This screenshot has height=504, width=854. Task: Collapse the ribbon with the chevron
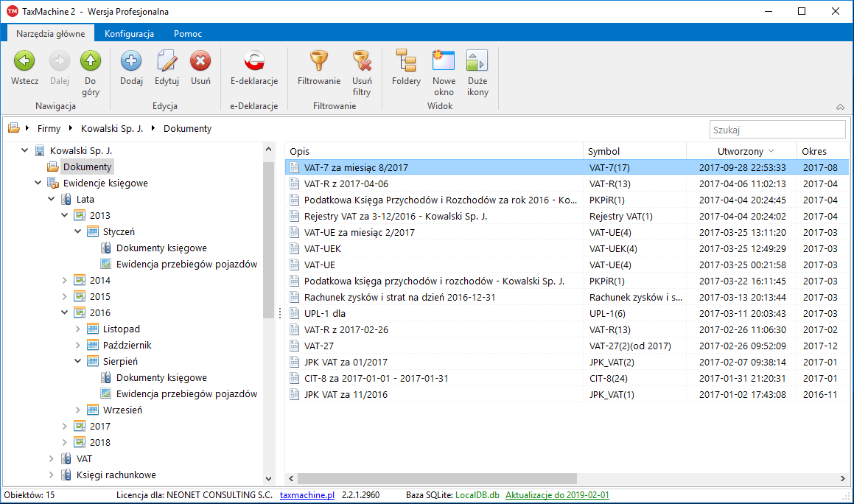click(840, 106)
